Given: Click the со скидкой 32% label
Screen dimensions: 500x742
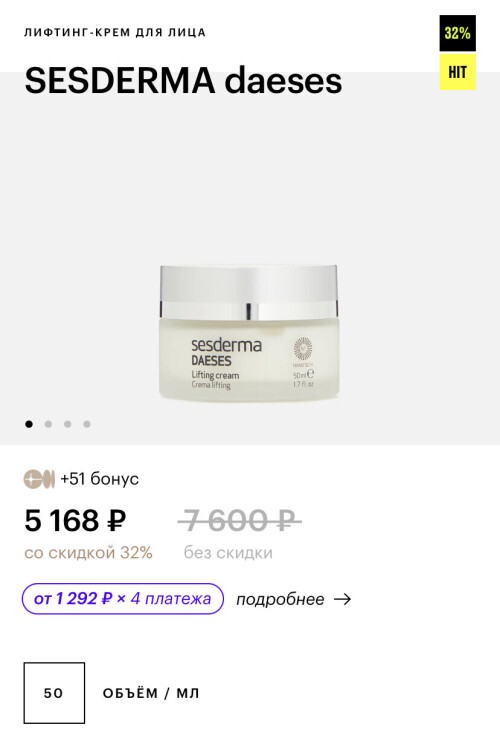Looking at the screenshot, I should tap(88, 552).
